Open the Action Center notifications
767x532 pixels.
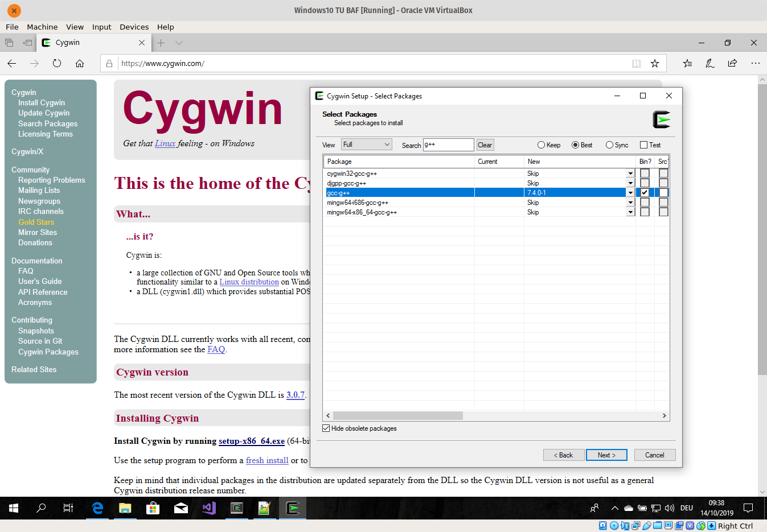point(748,508)
